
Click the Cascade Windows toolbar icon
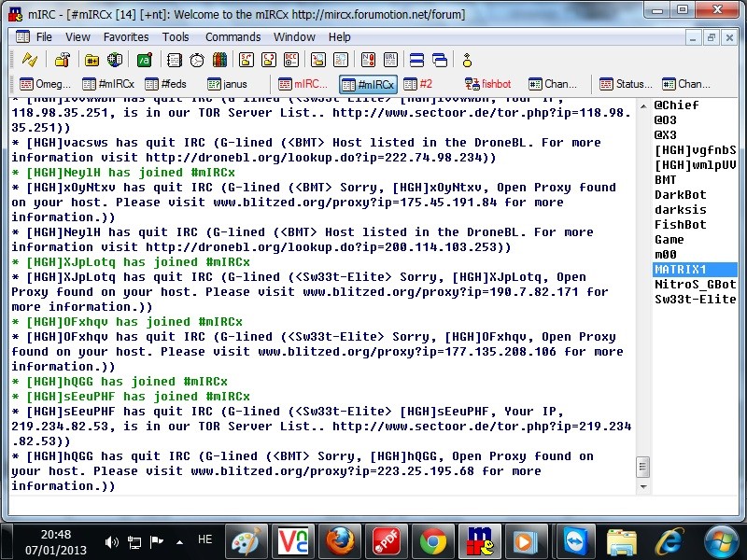(x=440, y=60)
